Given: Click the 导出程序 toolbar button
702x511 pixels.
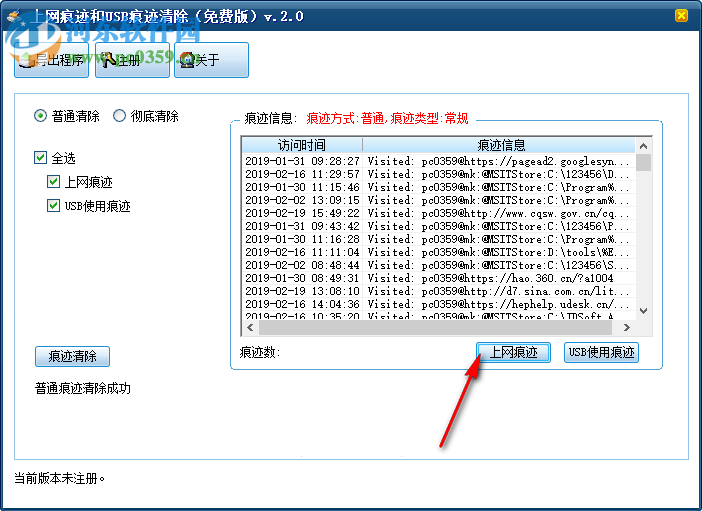Looking at the screenshot, I should tap(51, 60).
